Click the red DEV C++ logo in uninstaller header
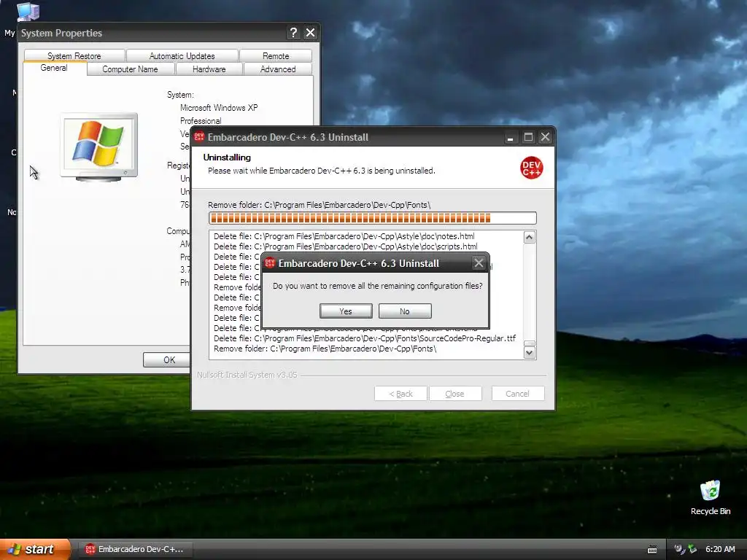This screenshot has height=560, width=747. [x=532, y=168]
